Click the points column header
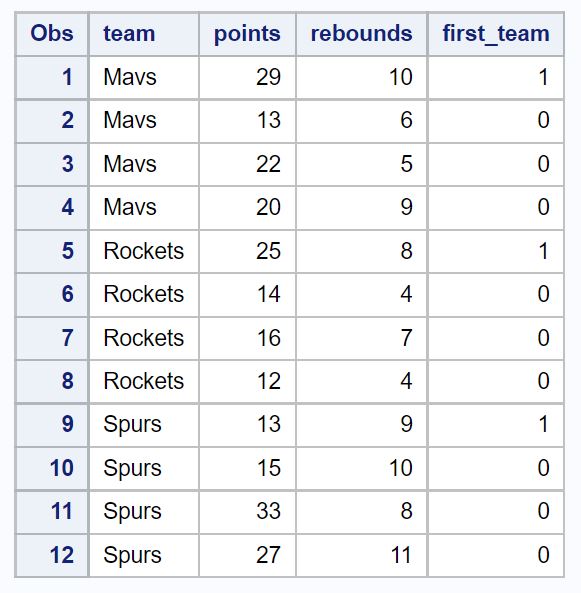 (x=247, y=34)
